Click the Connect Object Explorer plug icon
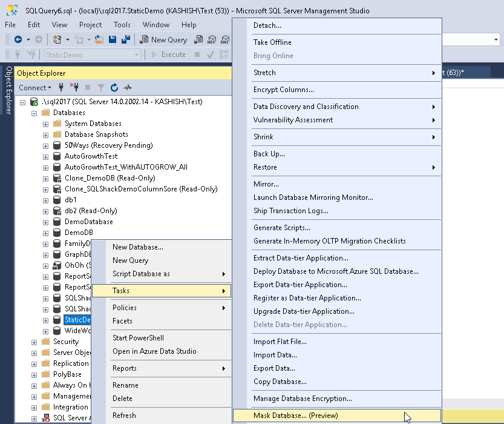Viewport: 504px width, 424px height. coord(61,88)
